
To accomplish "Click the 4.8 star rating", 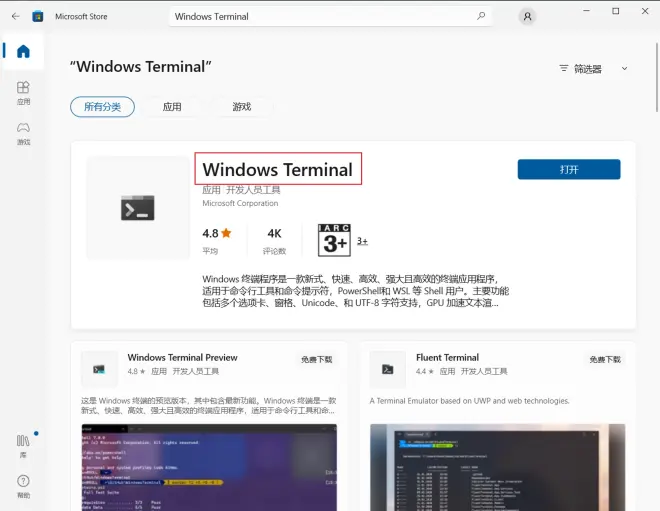I will point(217,233).
